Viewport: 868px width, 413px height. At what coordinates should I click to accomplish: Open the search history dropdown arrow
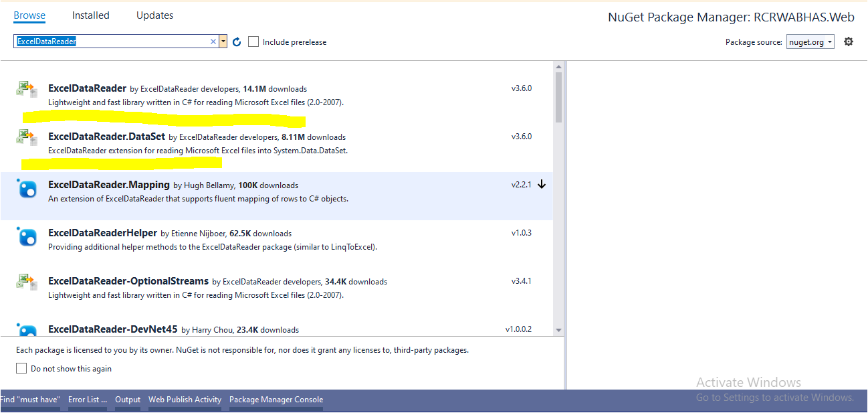coord(223,42)
